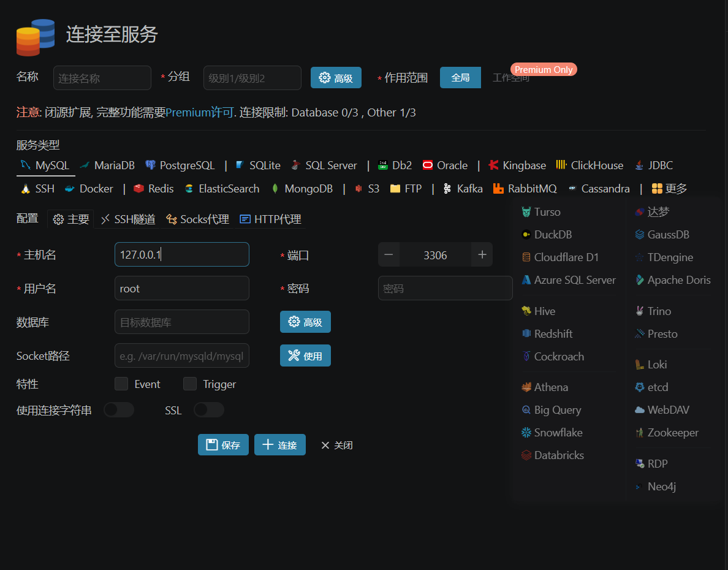Click the FTP folder icon
The width and height of the screenshot is (728, 570).
pos(395,189)
